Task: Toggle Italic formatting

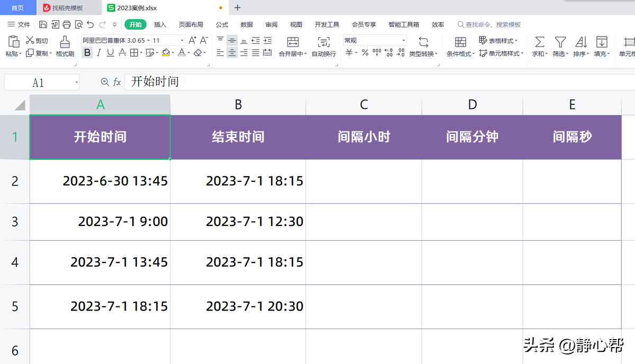Action: [x=99, y=52]
